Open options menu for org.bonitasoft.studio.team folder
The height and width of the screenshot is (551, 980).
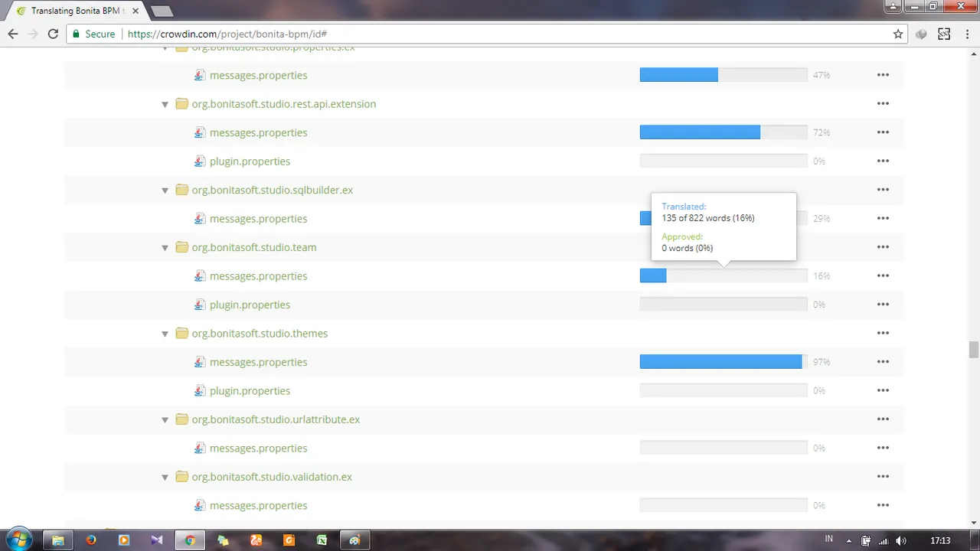[883, 247]
